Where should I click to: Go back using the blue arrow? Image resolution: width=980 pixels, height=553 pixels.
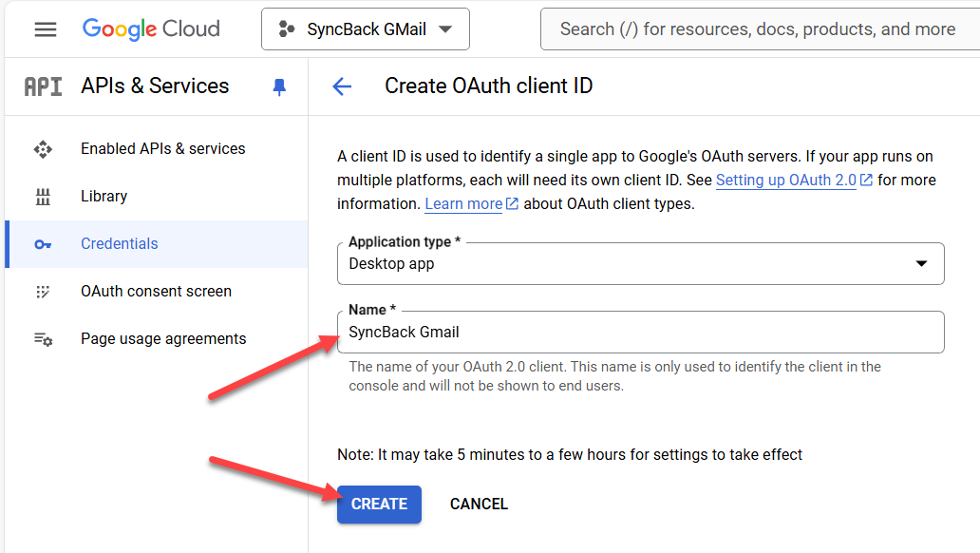click(x=342, y=86)
